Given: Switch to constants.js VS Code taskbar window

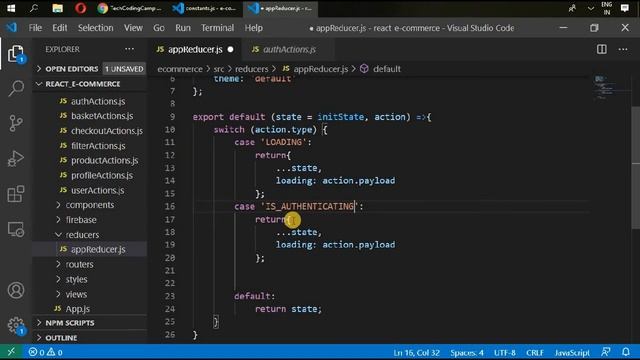Looking at the screenshot, I should (204, 8).
